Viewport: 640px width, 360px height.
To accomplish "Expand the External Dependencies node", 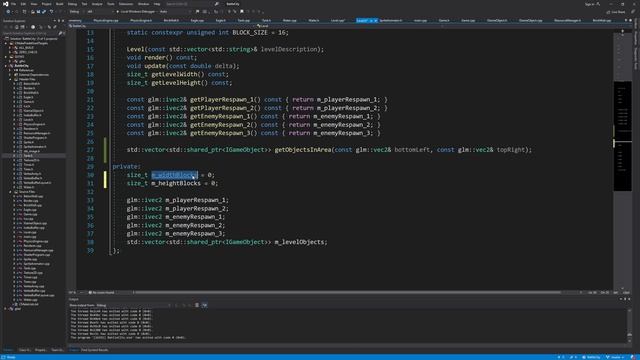I will point(11,75).
